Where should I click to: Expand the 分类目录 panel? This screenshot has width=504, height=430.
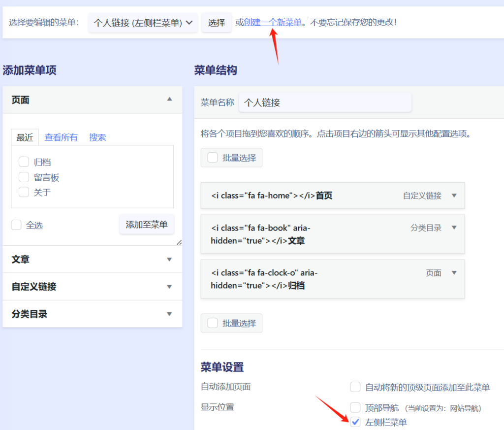tap(169, 314)
